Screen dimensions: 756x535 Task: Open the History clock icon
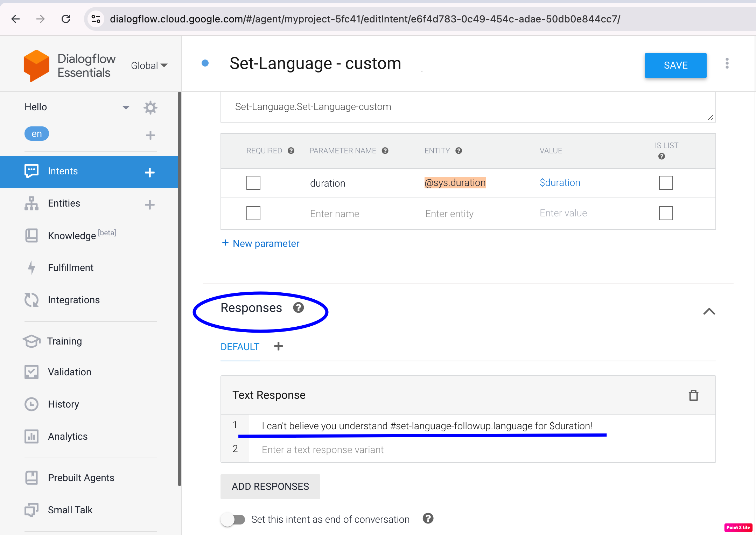coord(31,404)
